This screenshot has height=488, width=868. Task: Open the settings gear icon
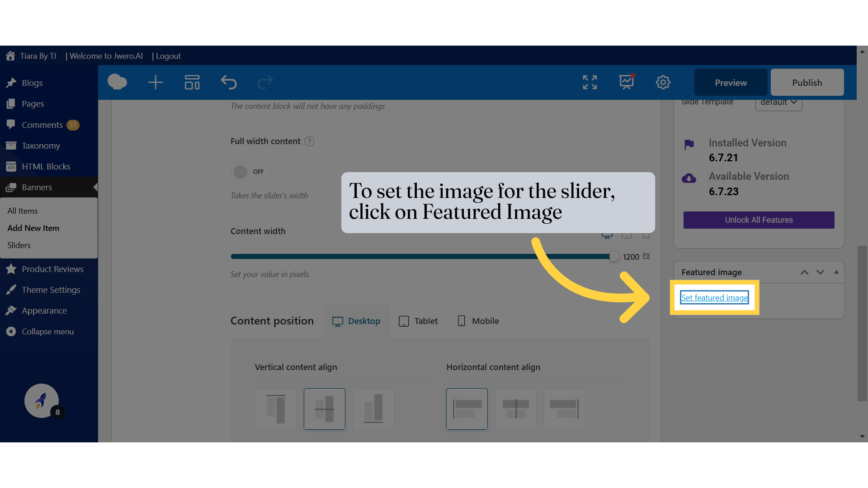coord(663,82)
